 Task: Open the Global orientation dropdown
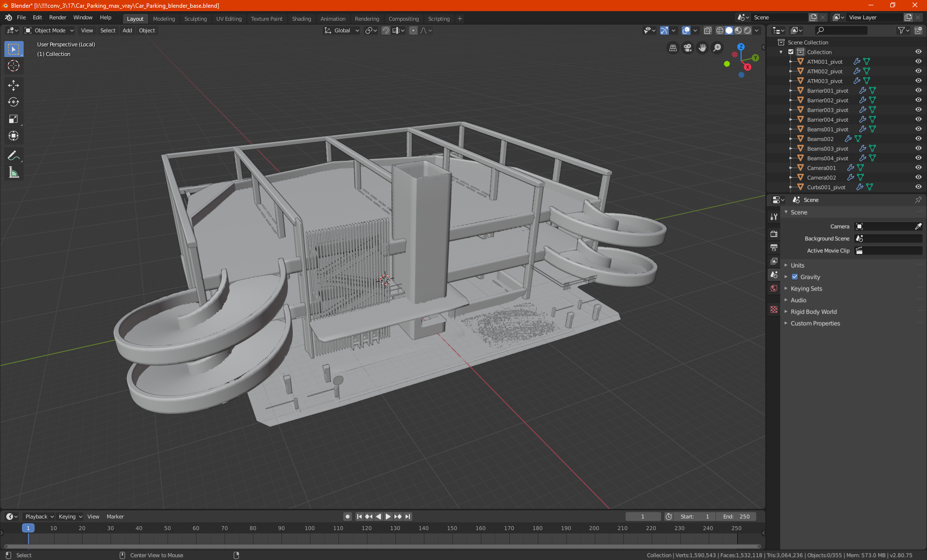(x=341, y=30)
